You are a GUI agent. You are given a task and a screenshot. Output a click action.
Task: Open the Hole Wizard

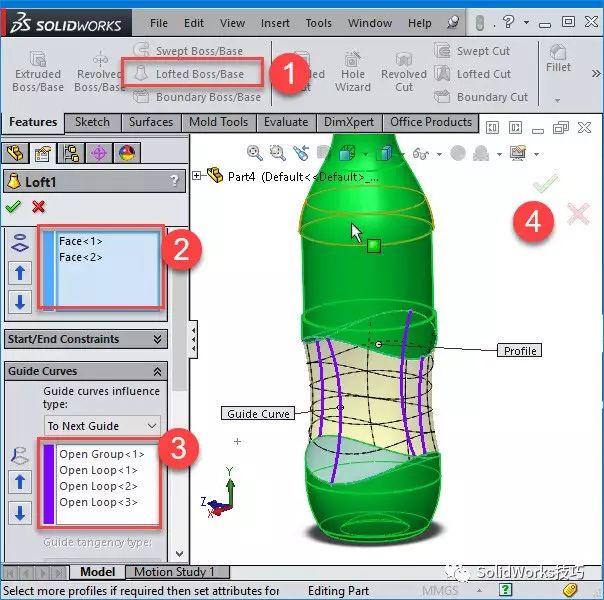(x=352, y=72)
